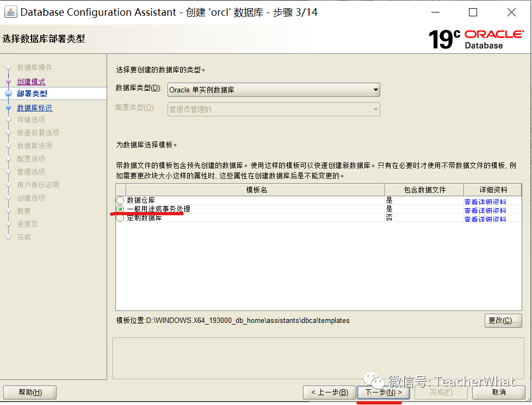Select the 一般用途或事务处理 radio button
Screen dimensions: 532x405
[x=120, y=209]
